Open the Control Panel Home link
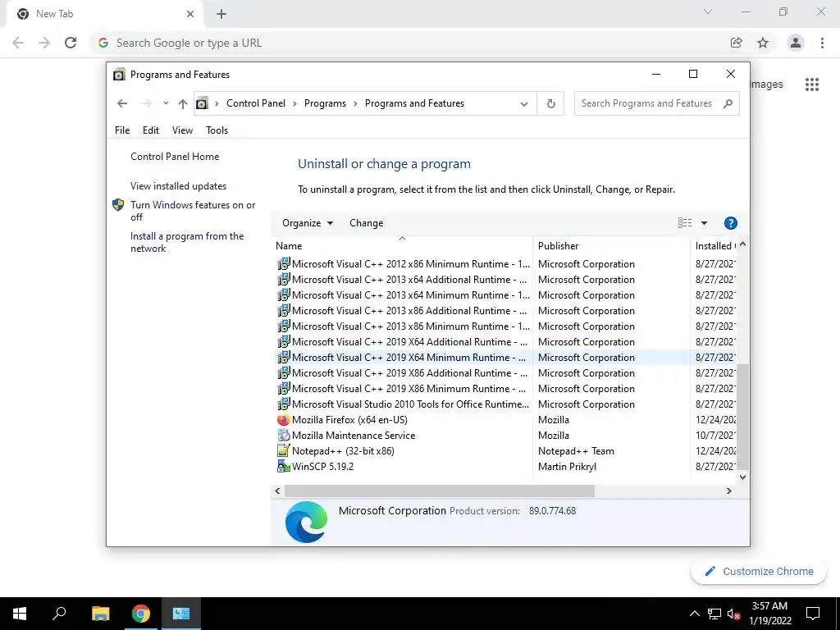This screenshot has width=840, height=630. click(x=175, y=157)
